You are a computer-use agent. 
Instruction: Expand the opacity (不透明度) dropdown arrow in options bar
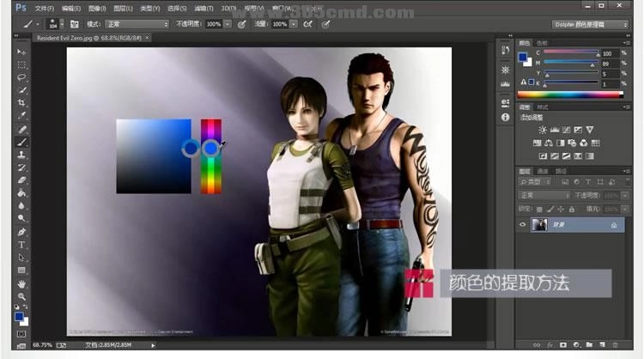tap(228, 25)
